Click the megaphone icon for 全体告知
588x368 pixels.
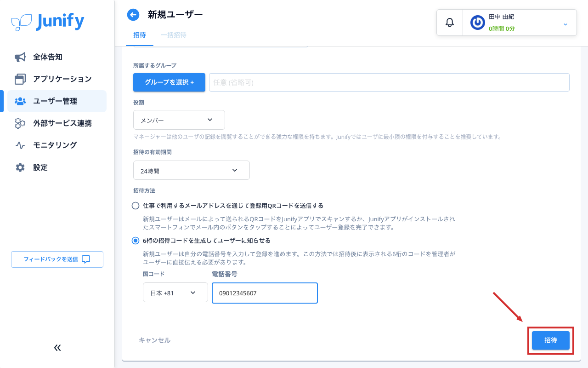pyautogui.click(x=20, y=57)
